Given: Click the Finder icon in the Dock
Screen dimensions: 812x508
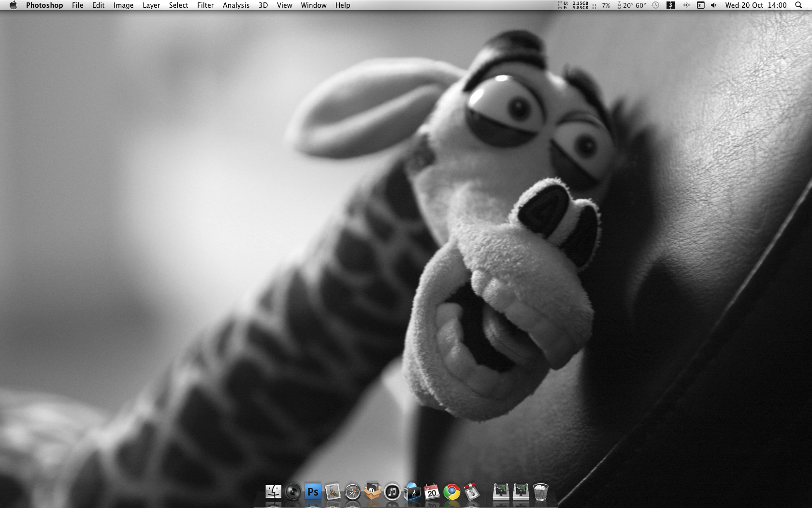Looking at the screenshot, I should pos(274,492).
